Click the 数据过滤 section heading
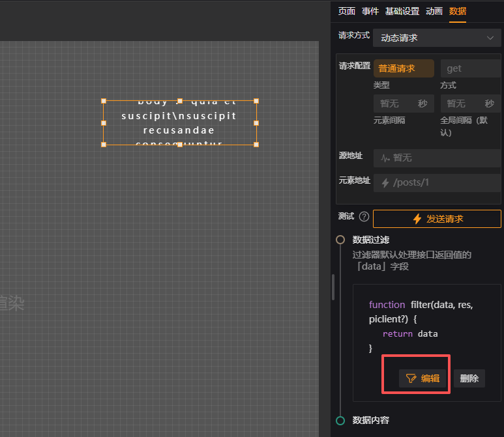Screen dimensions: 504x437 point(371,240)
